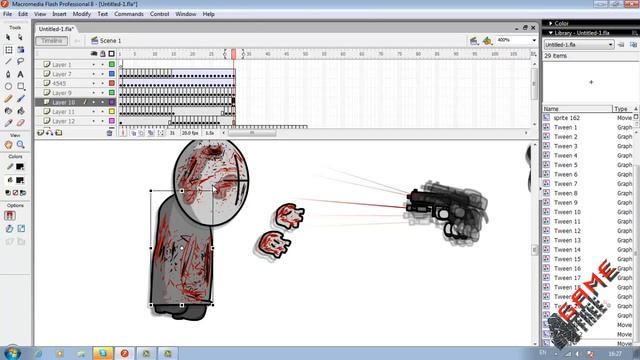Expand the Color panel

[x=551, y=24]
